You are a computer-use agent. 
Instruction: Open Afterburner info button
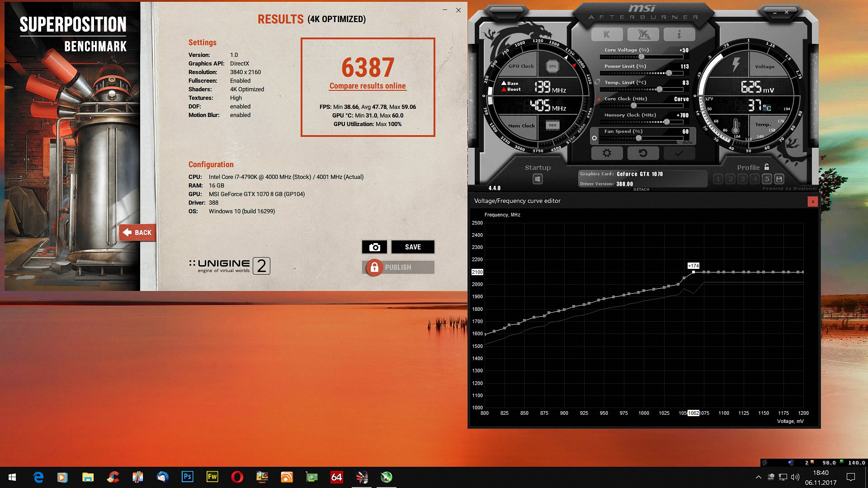(x=679, y=34)
